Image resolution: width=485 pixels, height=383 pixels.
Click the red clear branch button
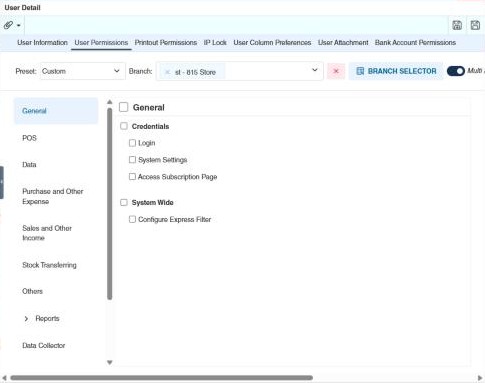click(336, 71)
